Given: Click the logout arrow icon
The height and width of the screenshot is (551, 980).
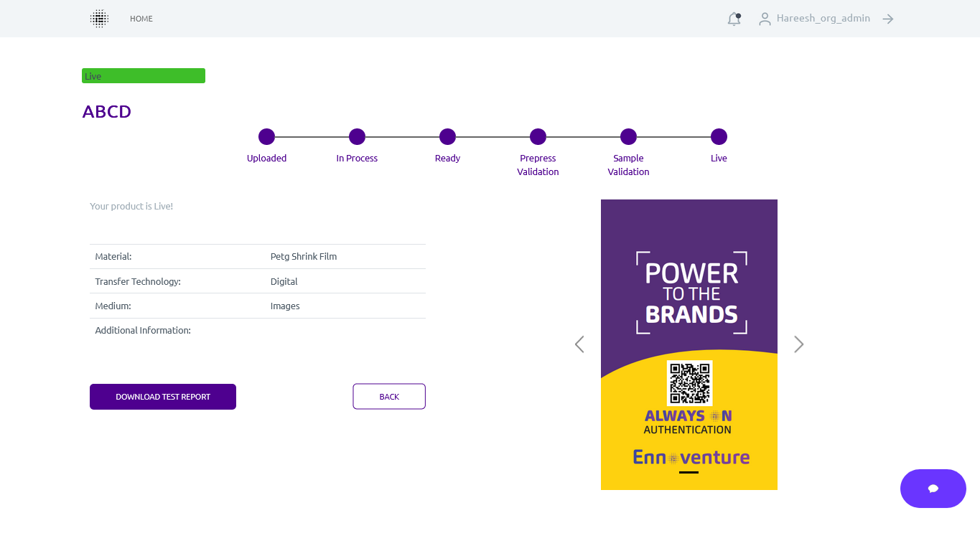Looking at the screenshot, I should tap(888, 19).
